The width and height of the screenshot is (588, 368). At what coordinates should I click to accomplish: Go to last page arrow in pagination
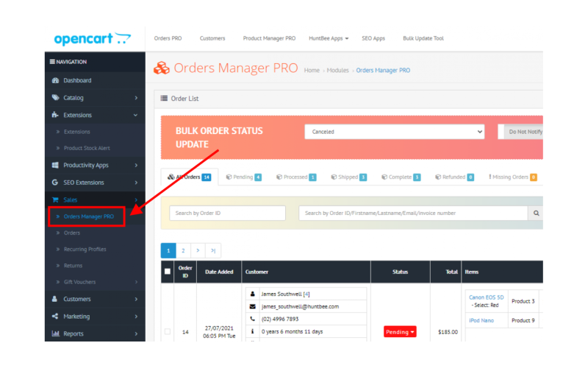click(213, 250)
